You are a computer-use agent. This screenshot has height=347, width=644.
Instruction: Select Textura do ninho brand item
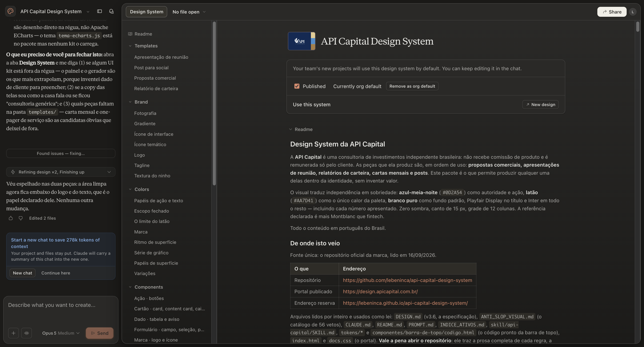[x=152, y=176]
